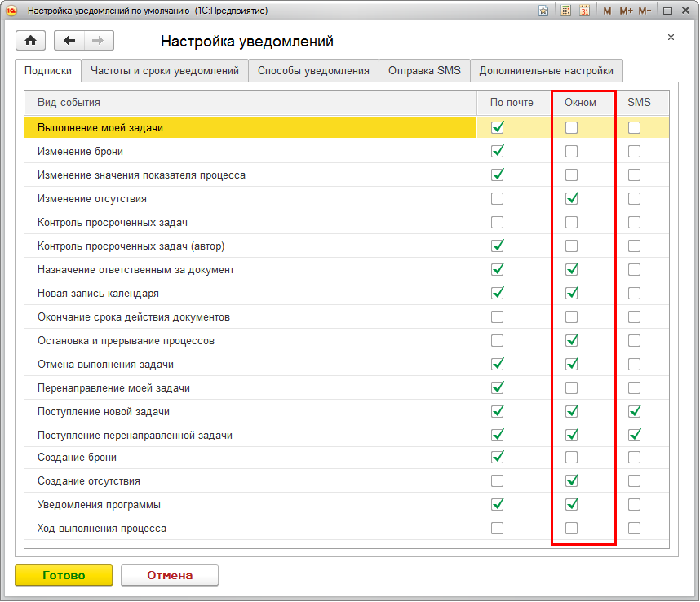Uncheck Окном for Остановка и прерывание процессов
Viewport: 700px width, 602px height.
[x=571, y=340]
